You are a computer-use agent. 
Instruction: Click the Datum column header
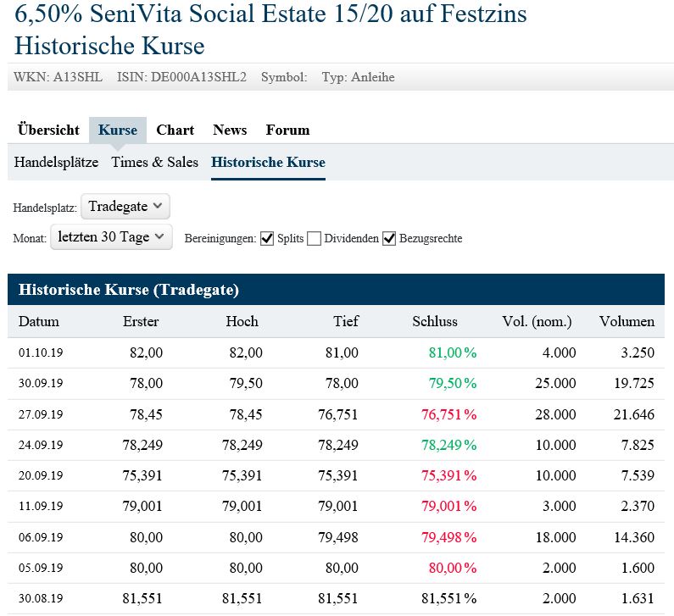[x=39, y=321]
